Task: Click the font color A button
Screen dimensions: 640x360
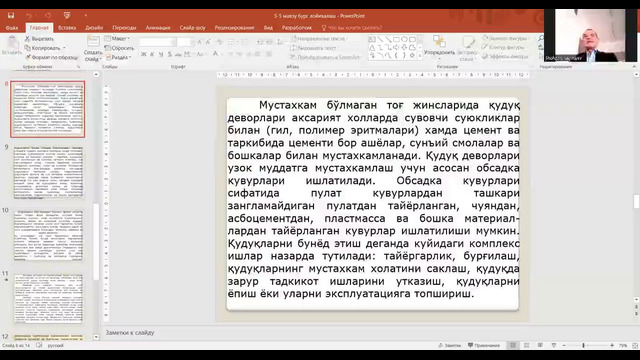Action: point(216,54)
